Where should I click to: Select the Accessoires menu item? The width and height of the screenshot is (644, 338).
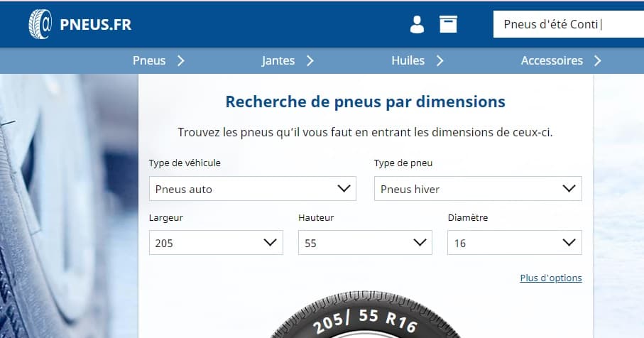[x=552, y=61]
